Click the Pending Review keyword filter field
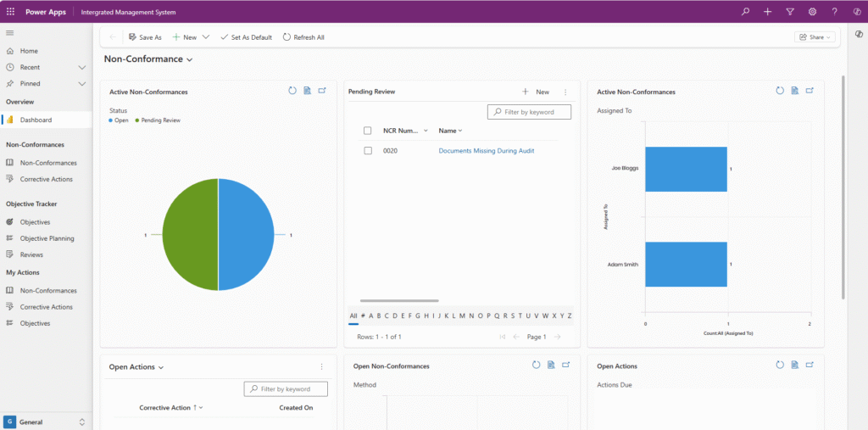Viewport: 868px width, 430px height. (534, 112)
